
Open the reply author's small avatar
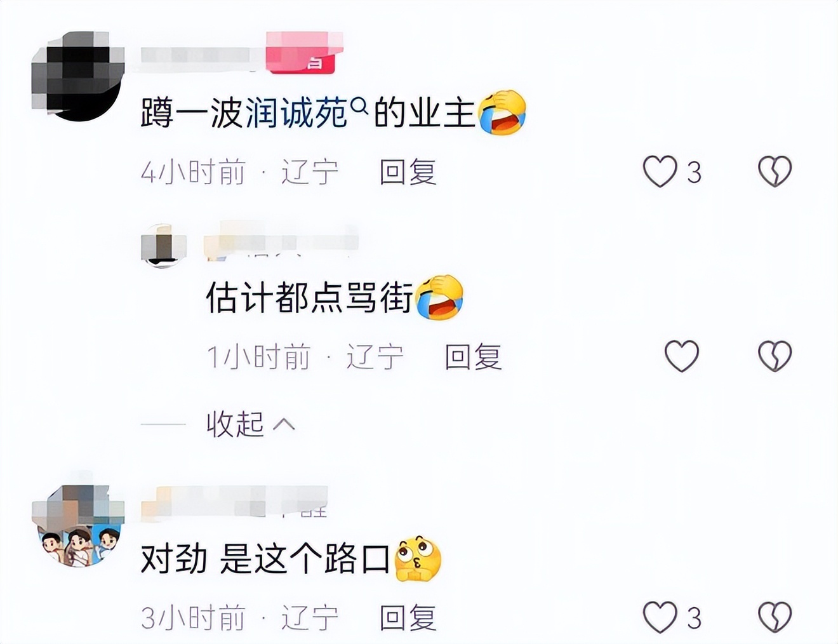(x=164, y=245)
